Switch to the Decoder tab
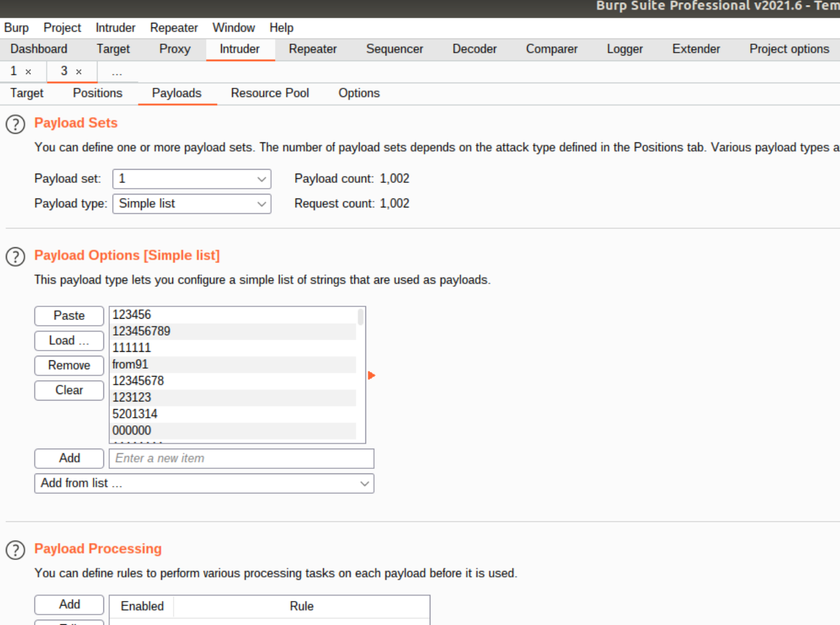 [475, 49]
